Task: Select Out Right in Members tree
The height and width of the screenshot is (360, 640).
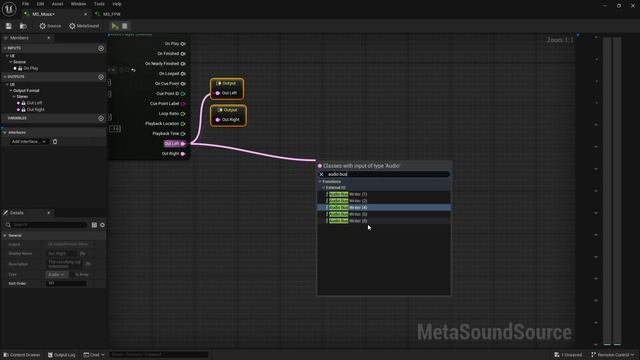Action: click(x=35, y=110)
